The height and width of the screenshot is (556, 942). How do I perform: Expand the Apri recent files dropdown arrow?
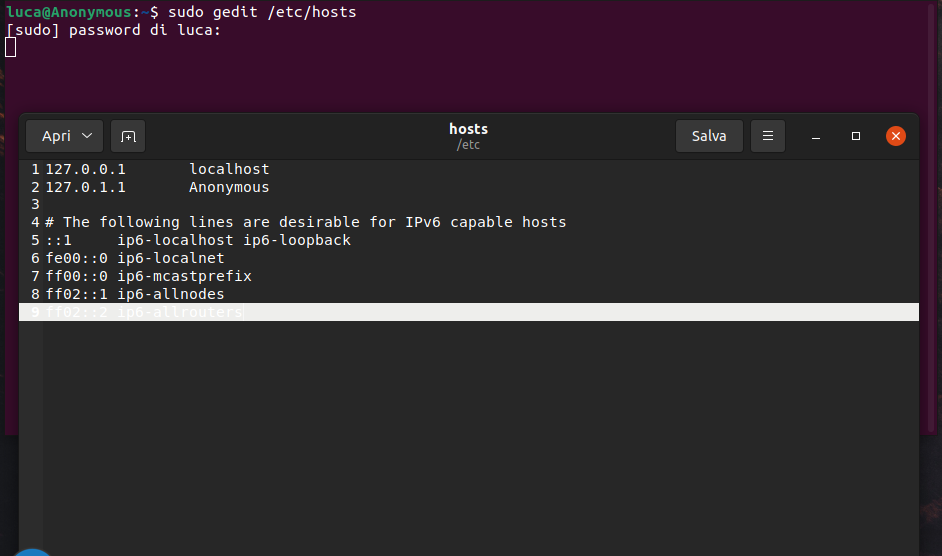click(x=87, y=136)
